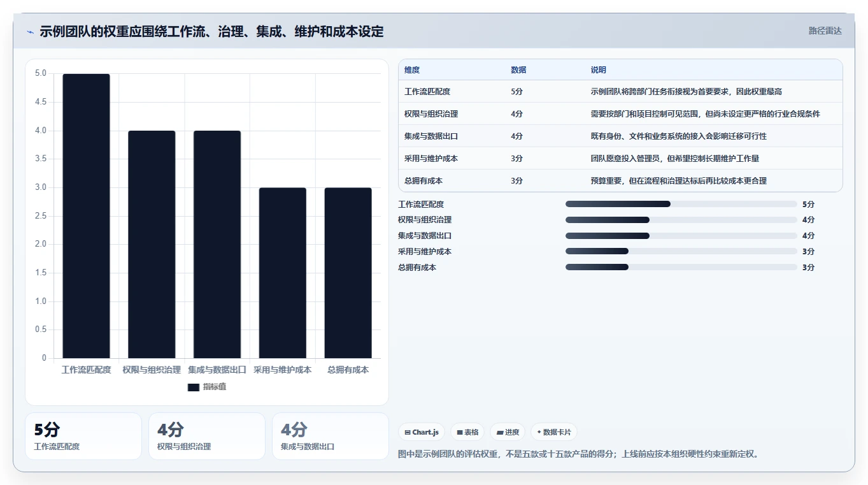Click the 工作流匹配度 progress bar
The width and height of the screenshot is (868, 485).
click(681, 204)
